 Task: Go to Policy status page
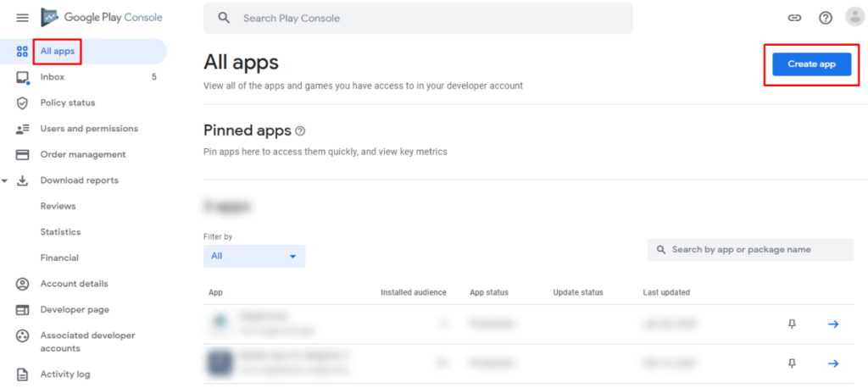click(x=68, y=103)
